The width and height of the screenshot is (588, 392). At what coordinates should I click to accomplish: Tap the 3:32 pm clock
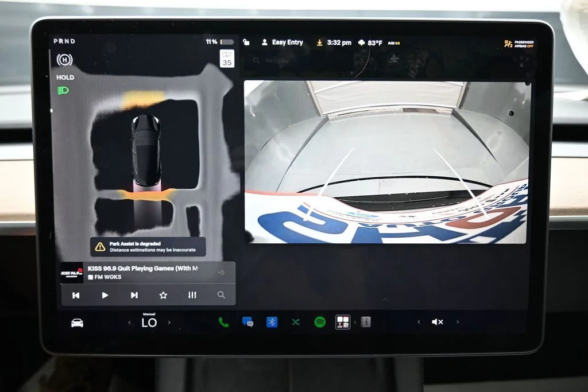click(x=339, y=42)
